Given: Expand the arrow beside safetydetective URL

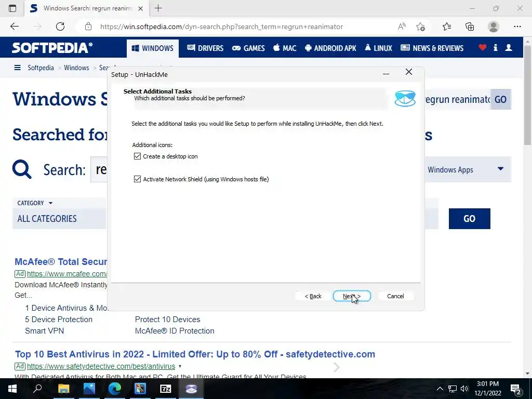Looking at the screenshot, I should click(x=180, y=366).
